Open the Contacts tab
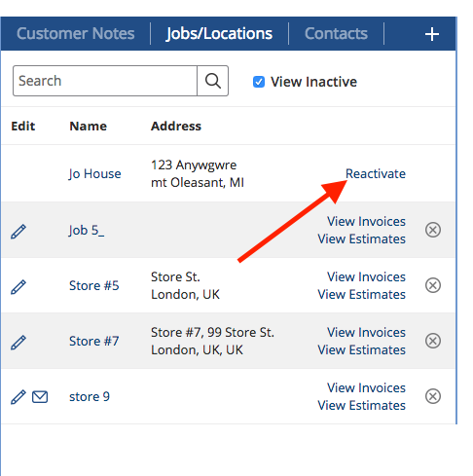This screenshot has width=473, height=476. (x=336, y=33)
